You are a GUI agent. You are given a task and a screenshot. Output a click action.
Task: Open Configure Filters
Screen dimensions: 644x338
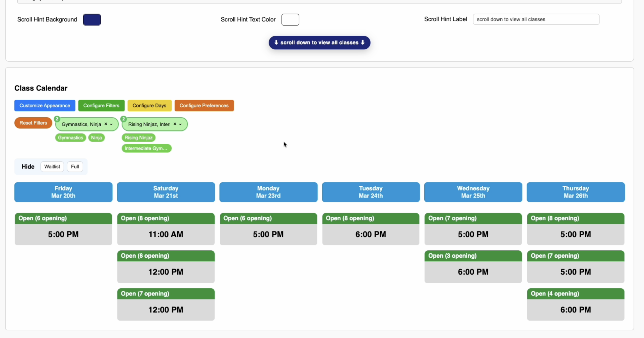[x=101, y=106]
